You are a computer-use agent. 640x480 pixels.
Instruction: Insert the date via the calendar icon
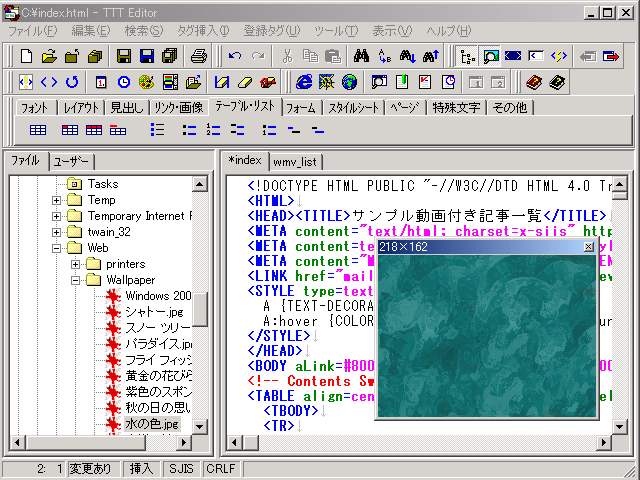101,82
